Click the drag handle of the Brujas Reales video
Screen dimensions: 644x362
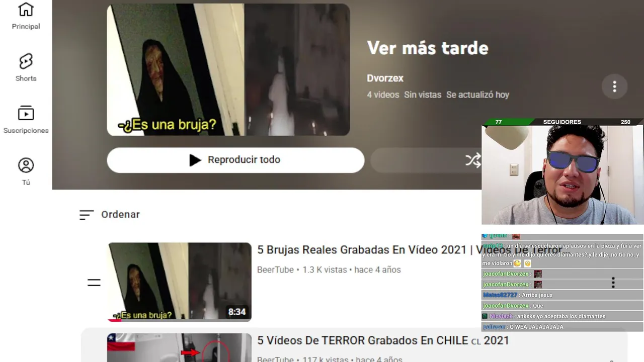94,283
